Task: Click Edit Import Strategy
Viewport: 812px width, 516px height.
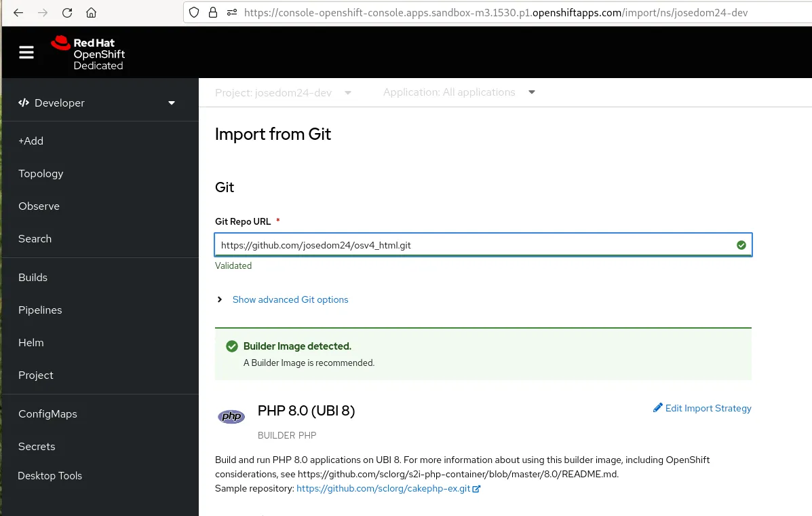Action: pyautogui.click(x=702, y=408)
